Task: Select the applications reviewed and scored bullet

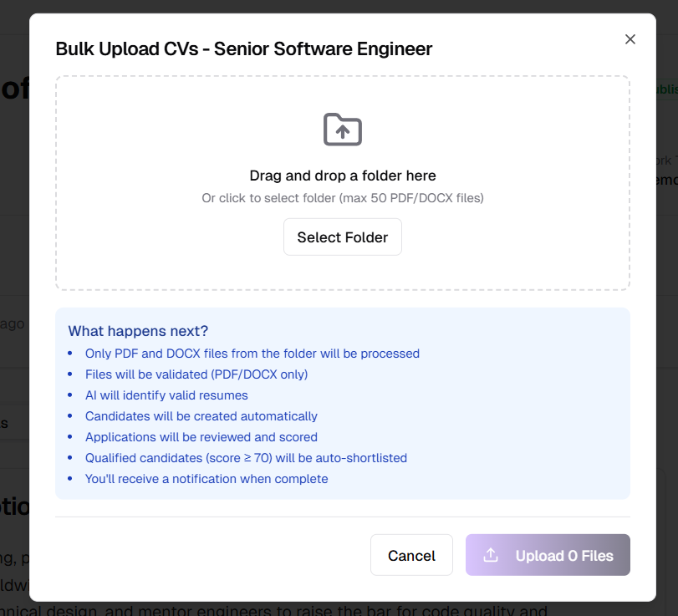Action: (x=201, y=436)
